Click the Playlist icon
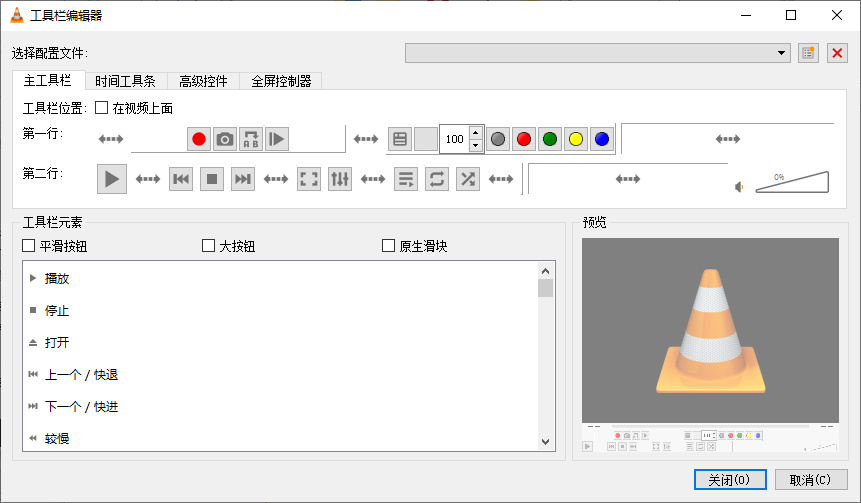The height and width of the screenshot is (503, 861). click(x=406, y=179)
